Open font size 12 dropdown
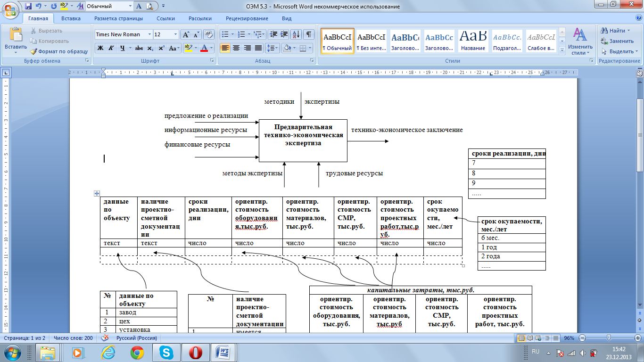The width and height of the screenshot is (644, 362). tap(176, 34)
